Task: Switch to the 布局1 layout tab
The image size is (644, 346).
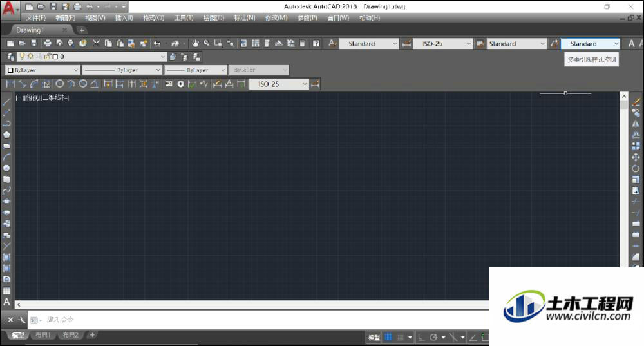Action: click(x=43, y=335)
